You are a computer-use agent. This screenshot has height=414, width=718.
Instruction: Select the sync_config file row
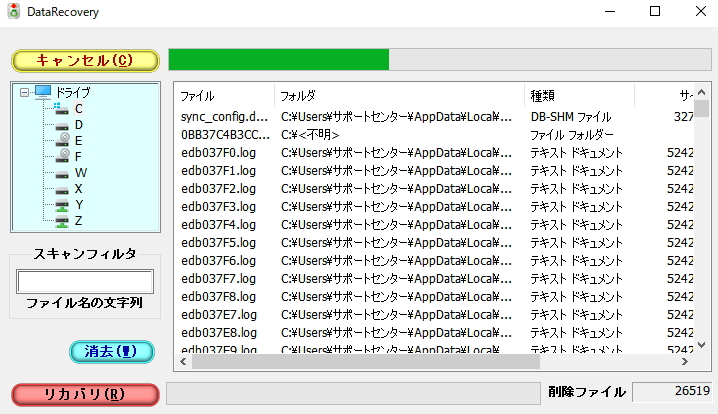[224, 117]
